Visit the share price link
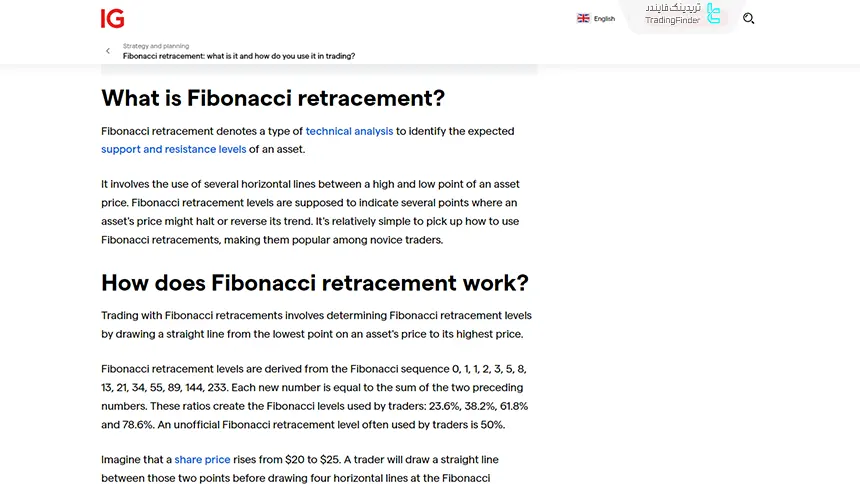Viewport: 860px width, 484px height. coord(202,460)
